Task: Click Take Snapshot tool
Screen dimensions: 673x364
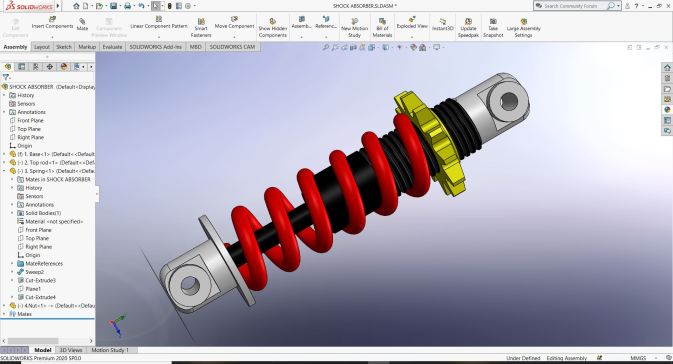Action: [x=493, y=28]
